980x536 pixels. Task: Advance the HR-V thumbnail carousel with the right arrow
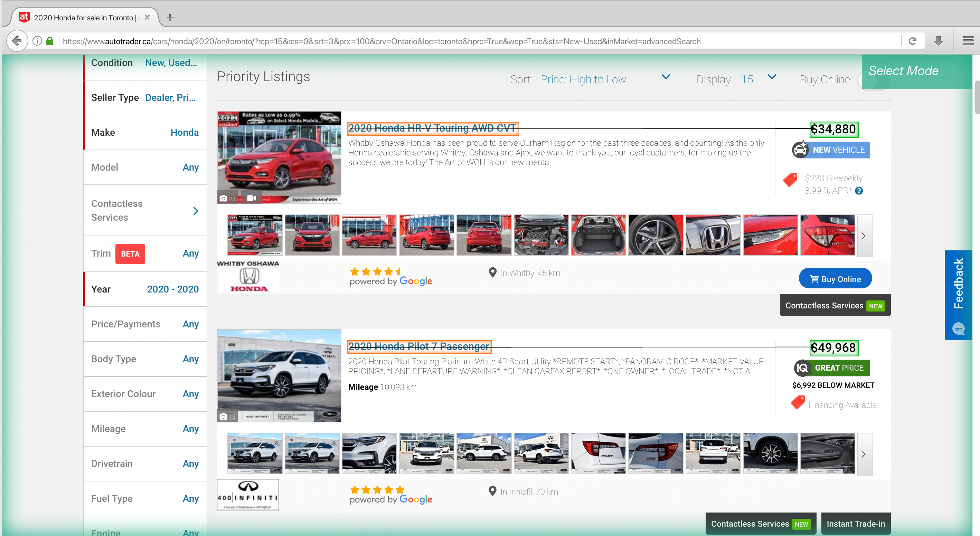(x=865, y=236)
